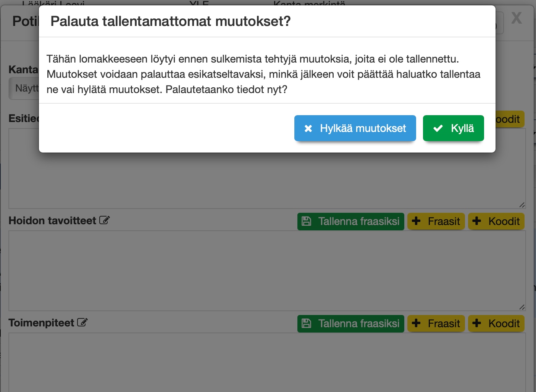Click the Toimenpiteet section heading
The height and width of the screenshot is (392, 536).
coord(41,323)
